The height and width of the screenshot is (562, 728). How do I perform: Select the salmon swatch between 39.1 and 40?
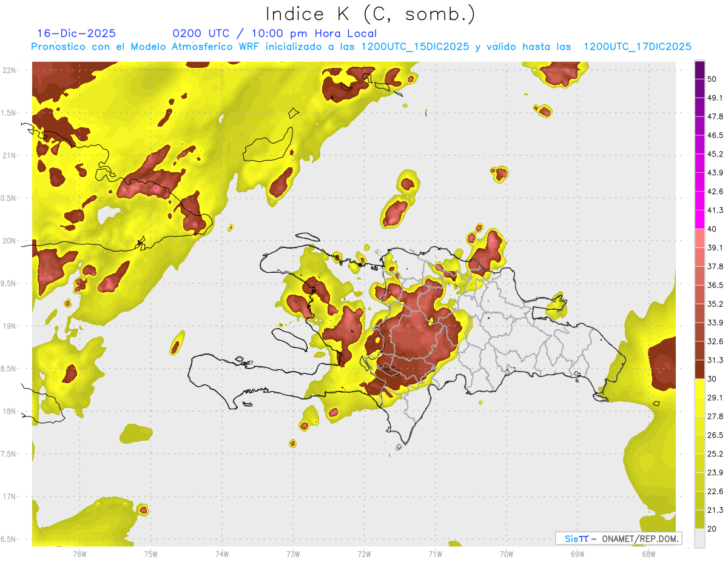[x=700, y=238]
